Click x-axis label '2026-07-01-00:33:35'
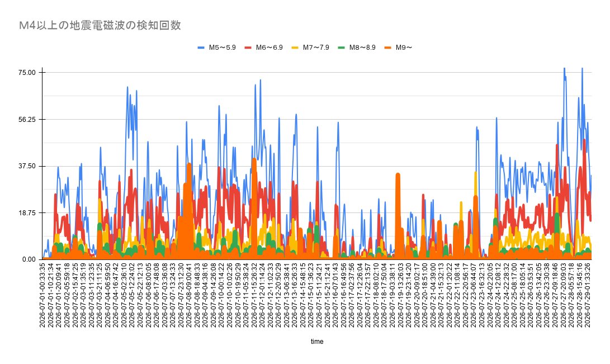Viewport: 610px width, 364px height. pyautogui.click(x=42, y=295)
